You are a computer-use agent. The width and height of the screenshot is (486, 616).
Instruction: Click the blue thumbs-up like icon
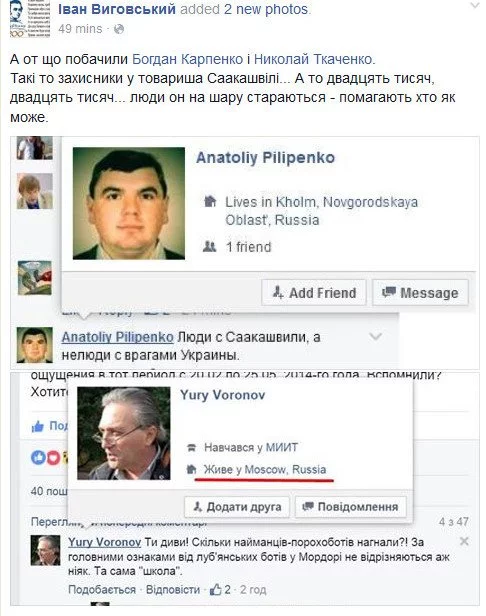(38, 426)
